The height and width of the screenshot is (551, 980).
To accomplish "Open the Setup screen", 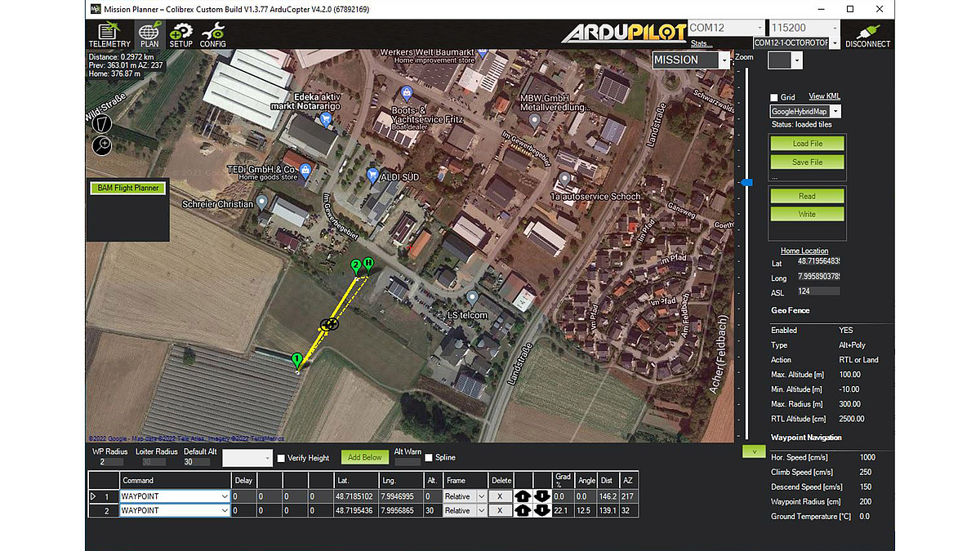I will [x=180, y=34].
